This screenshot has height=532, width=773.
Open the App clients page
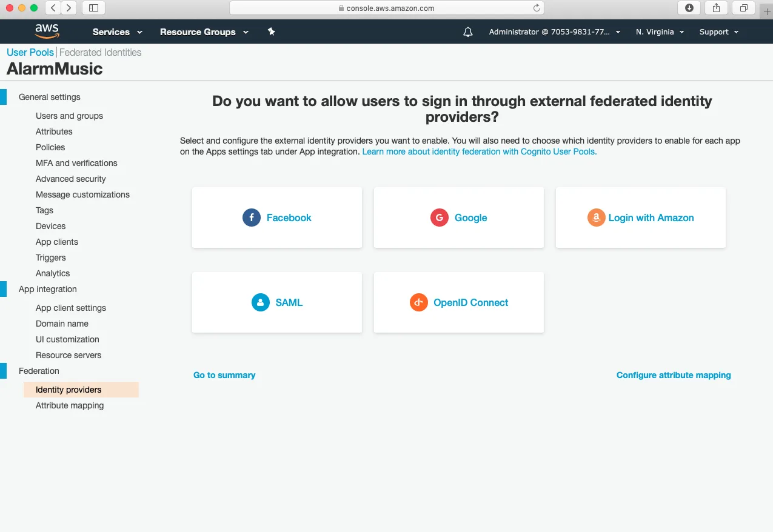click(x=57, y=242)
